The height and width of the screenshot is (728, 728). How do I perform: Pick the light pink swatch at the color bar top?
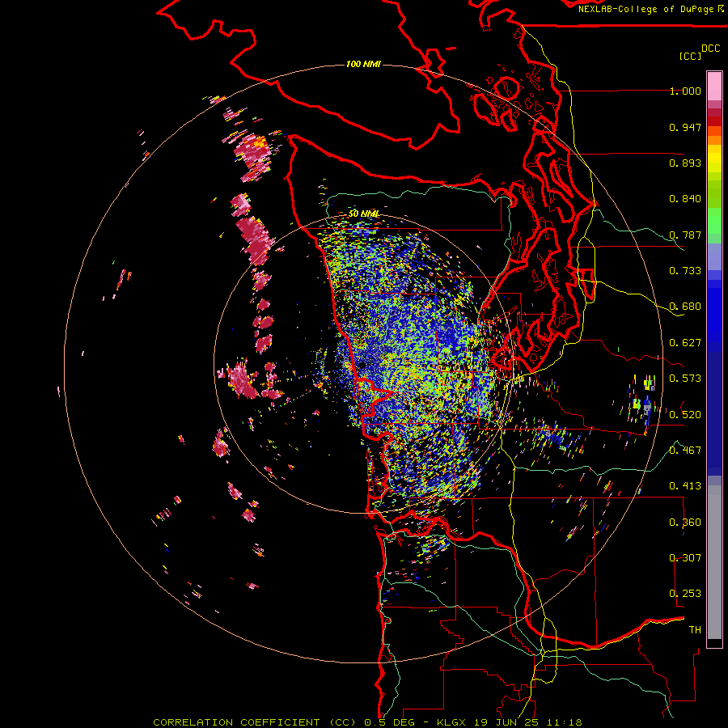tap(714, 86)
